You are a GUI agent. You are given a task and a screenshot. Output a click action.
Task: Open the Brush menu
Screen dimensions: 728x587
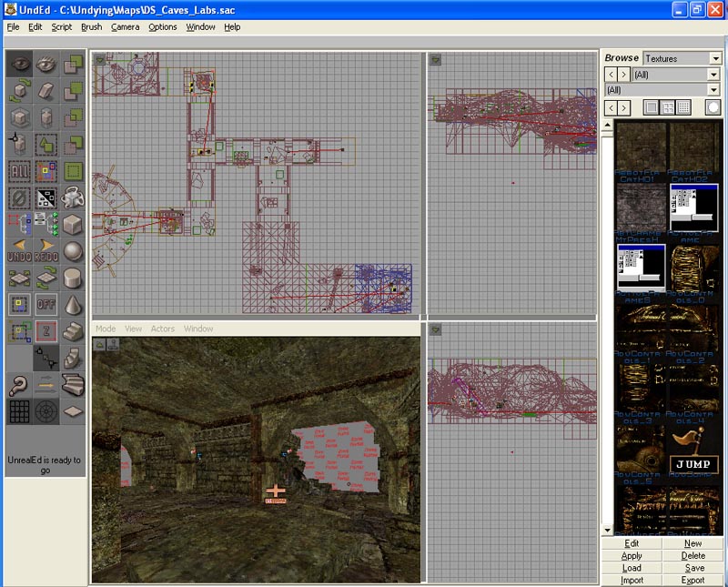[92, 27]
